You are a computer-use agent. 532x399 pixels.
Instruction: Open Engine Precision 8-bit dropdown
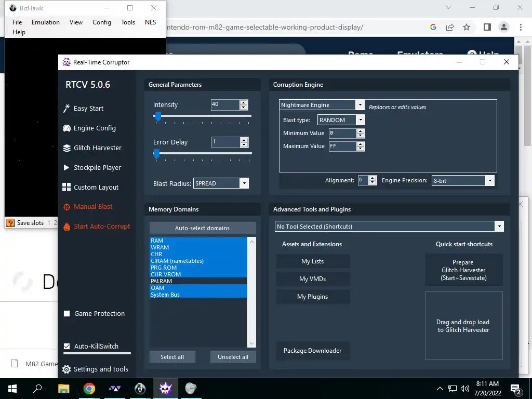pyautogui.click(x=490, y=180)
